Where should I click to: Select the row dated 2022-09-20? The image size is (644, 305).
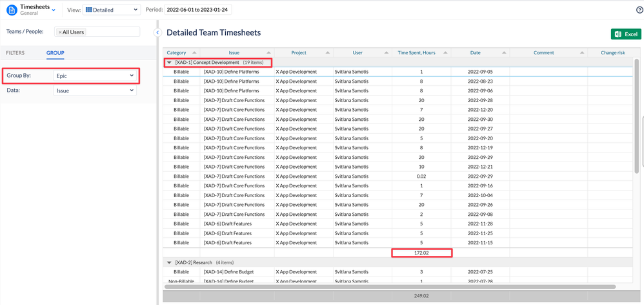(397, 138)
